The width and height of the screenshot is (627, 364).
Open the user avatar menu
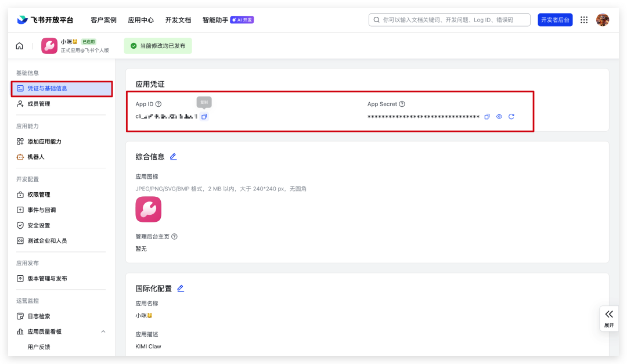(603, 20)
